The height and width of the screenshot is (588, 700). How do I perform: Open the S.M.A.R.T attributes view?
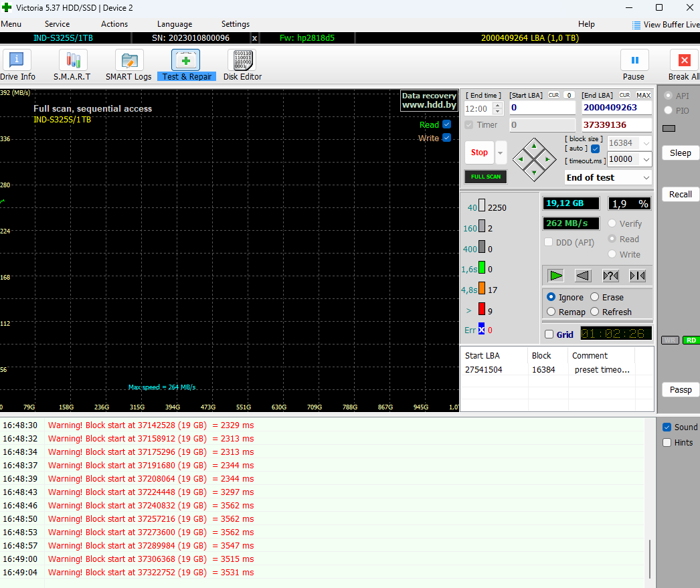(x=72, y=65)
